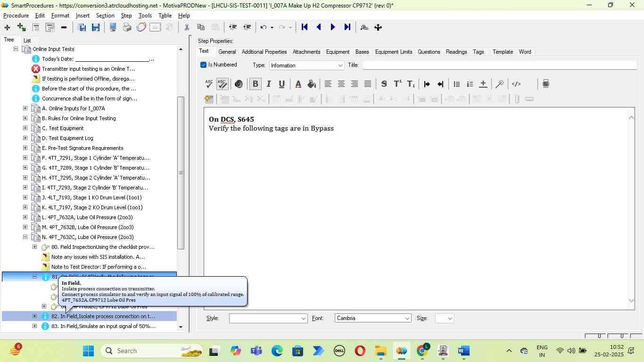Click the printer icon in editor toolbar

point(545,84)
